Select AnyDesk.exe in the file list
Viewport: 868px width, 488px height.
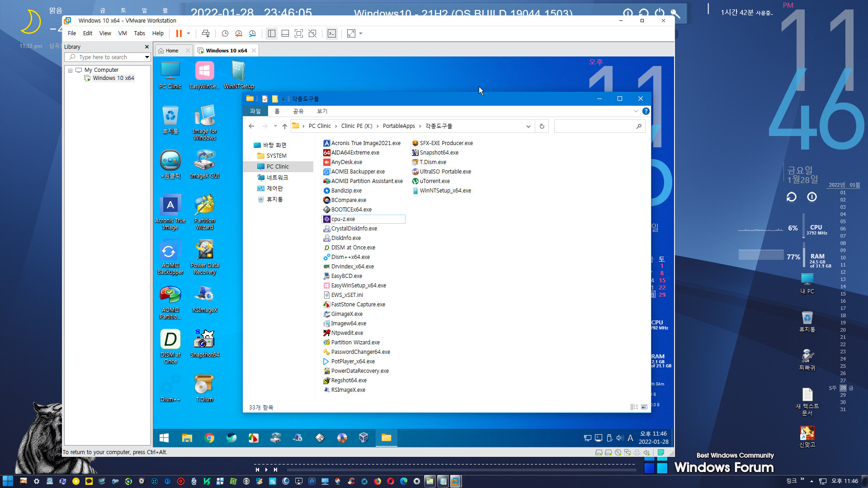[346, 162]
